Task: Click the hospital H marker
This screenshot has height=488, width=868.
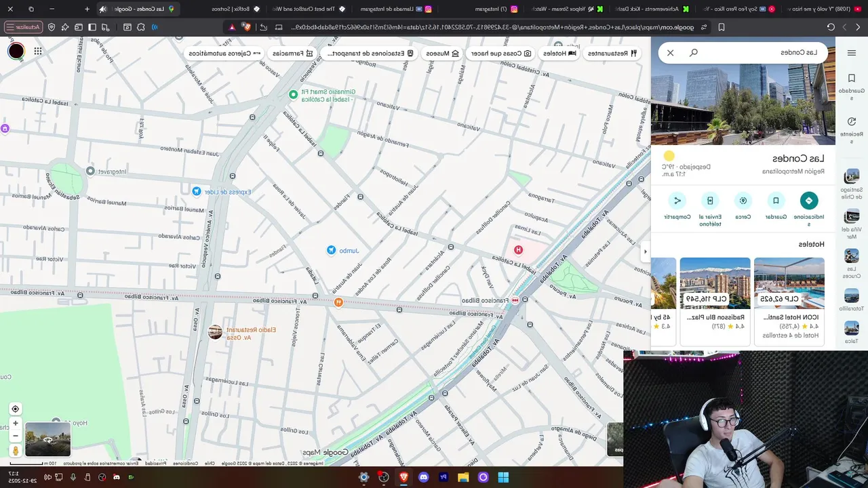Action: [x=518, y=250]
